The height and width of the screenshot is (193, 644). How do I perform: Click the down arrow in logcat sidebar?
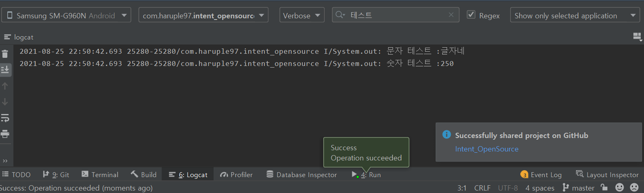pyautogui.click(x=5, y=102)
